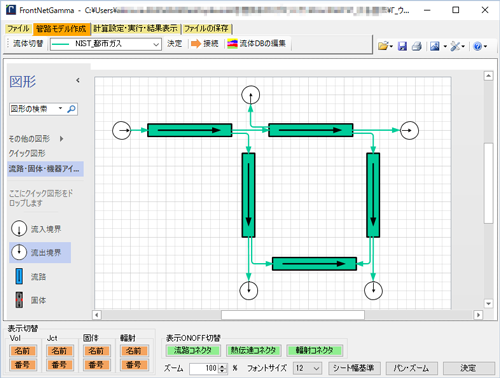This screenshot has width=500, height=378.
Task: Open the ファイル tab
Action: coord(18,29)
